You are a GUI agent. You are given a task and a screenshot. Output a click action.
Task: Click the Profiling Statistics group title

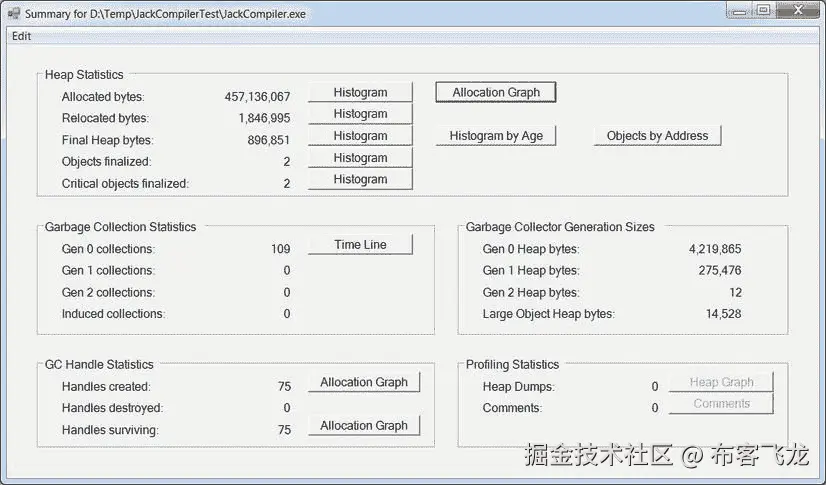512,364
